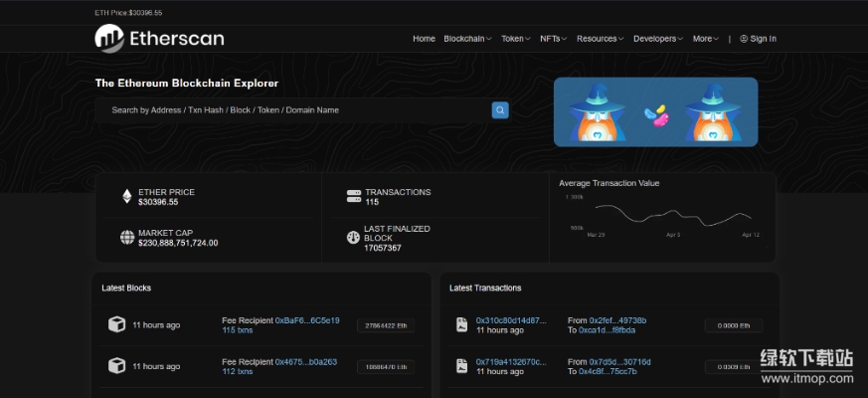The width and height of the screenshot is (868, 398).
Task: Click the Latest Blocks heading
Action: 126,288
